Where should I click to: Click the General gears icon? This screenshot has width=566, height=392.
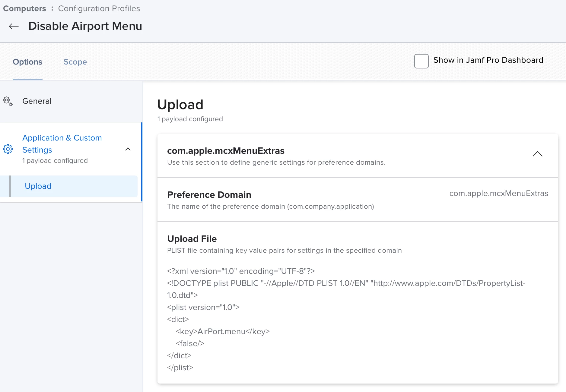[8, 101]
